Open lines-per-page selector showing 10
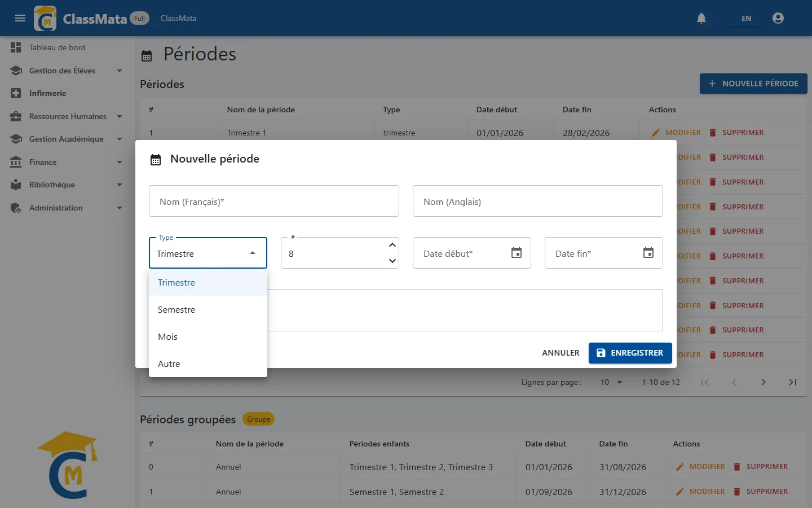The height and width of the screenshot is (508, 812). coord(611,382)
